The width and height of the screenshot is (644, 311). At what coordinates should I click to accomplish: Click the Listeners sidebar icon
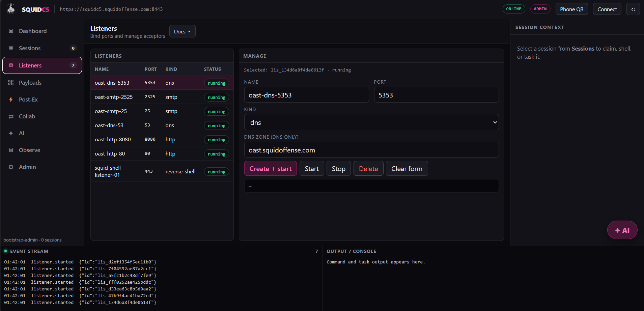(x=11, y=65)
